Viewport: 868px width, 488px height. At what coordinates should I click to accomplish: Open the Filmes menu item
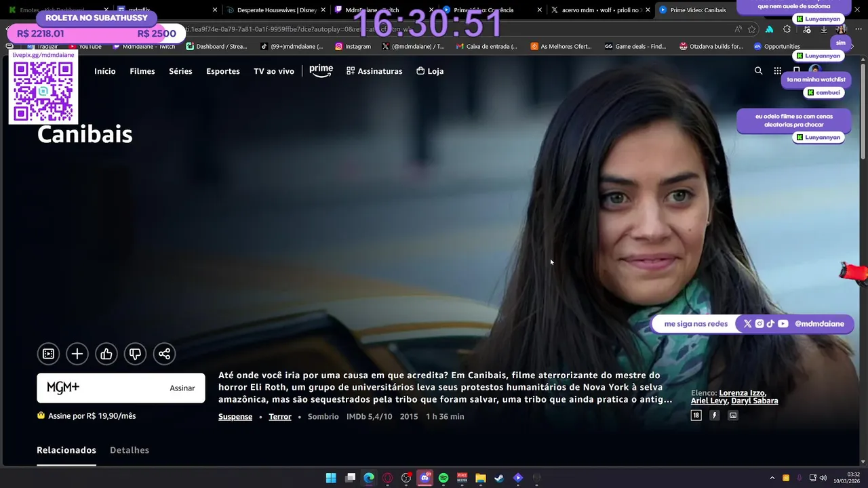pos(142,71)
